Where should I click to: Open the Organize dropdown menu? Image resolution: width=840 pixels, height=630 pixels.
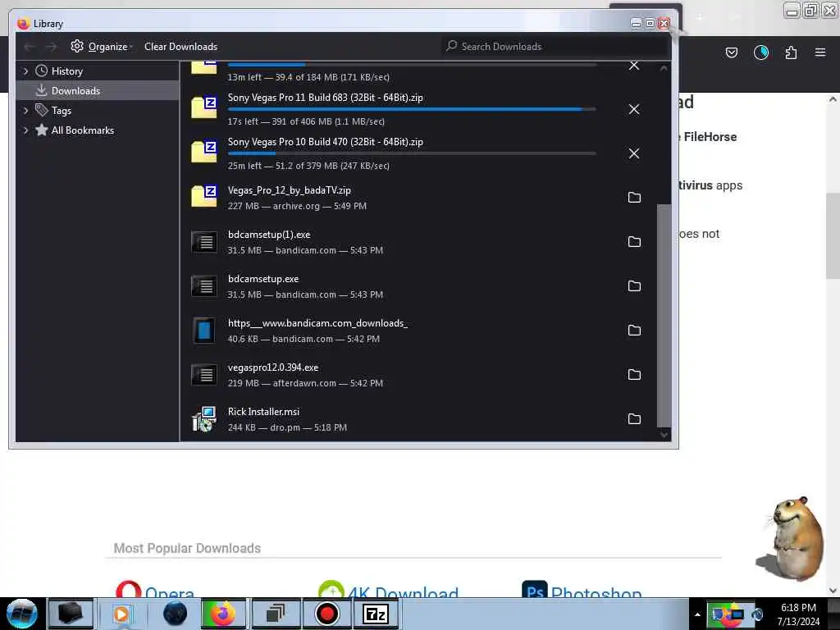click(102, 47)
